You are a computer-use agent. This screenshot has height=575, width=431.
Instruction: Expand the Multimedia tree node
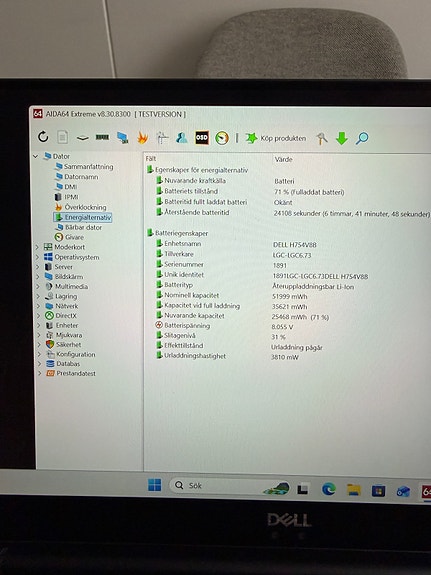point(38,286)
